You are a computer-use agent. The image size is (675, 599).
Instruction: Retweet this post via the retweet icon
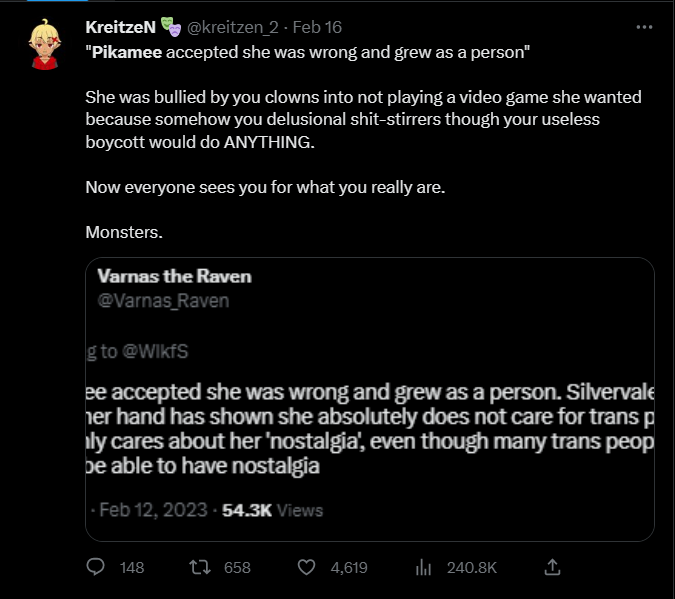click(x=201, y=567)
